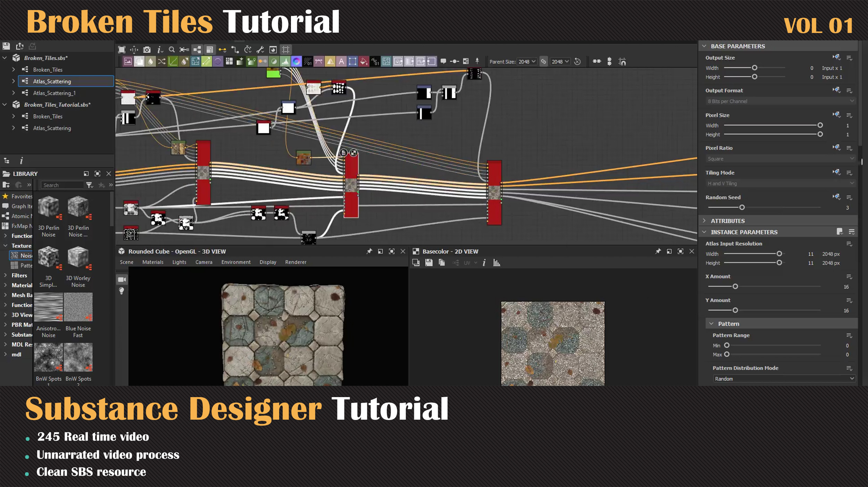
Task: Pin the 3D VIEW panel
Action: coord(369,251)
